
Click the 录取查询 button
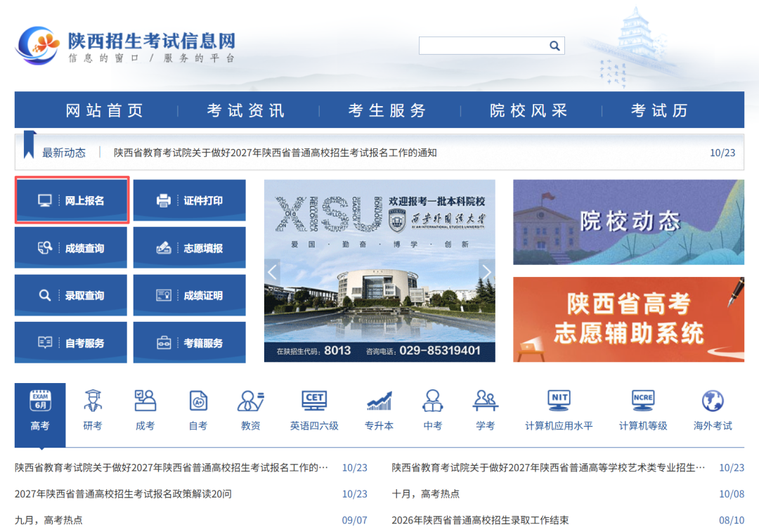point(71,295)
